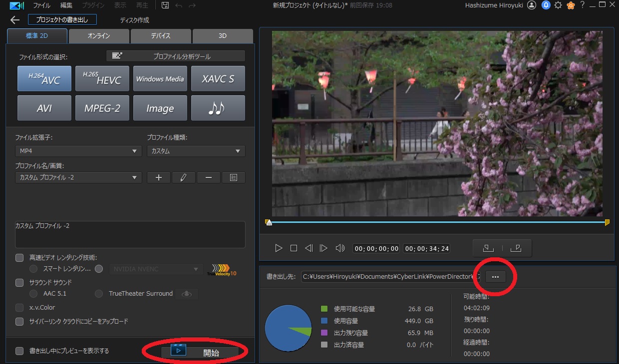Open the ファイル menu
The width and height of the screenshot is (619, 364).
tap(41, 5)
